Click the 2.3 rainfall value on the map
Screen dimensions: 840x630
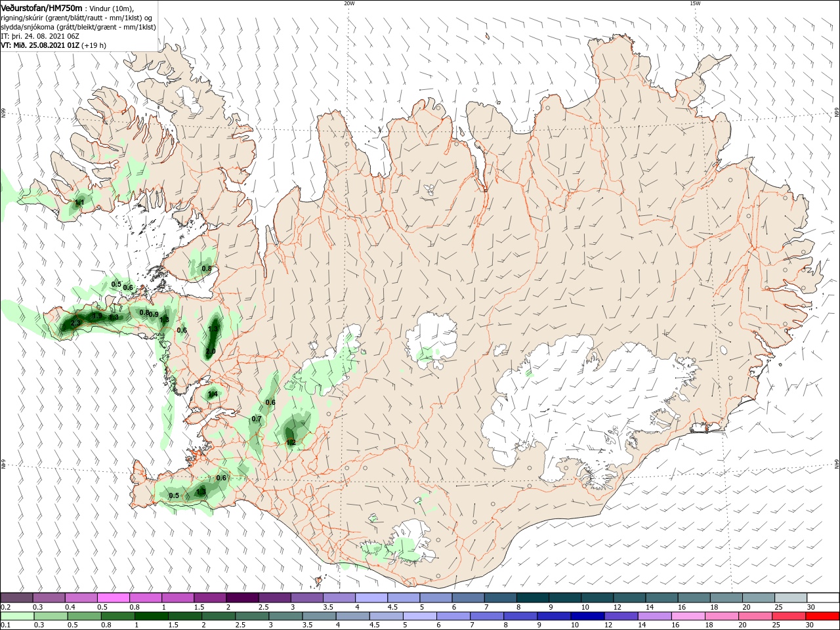click(x=75, y=323)
